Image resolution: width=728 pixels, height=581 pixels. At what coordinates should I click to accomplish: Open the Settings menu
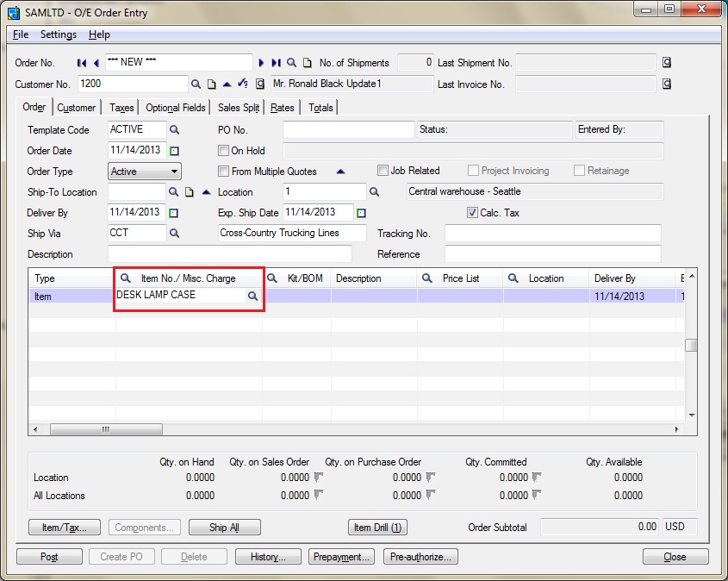click(59, 34)
